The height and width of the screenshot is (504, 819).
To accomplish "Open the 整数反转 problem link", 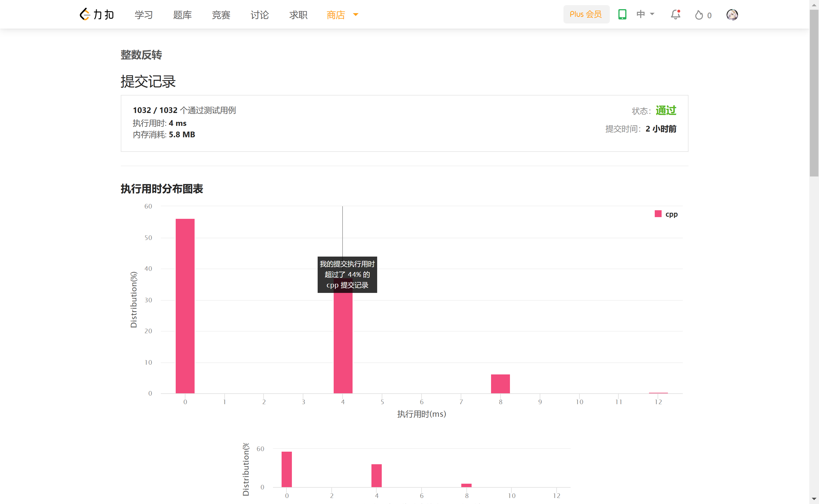I will [x=141, y=55].
